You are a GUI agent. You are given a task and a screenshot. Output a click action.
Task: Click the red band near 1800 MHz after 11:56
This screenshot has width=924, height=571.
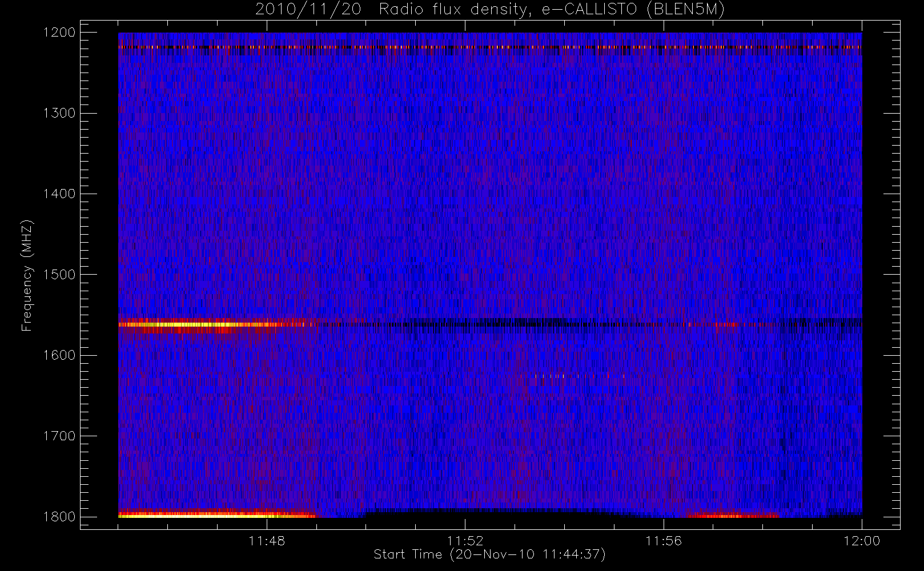point(731,516)
